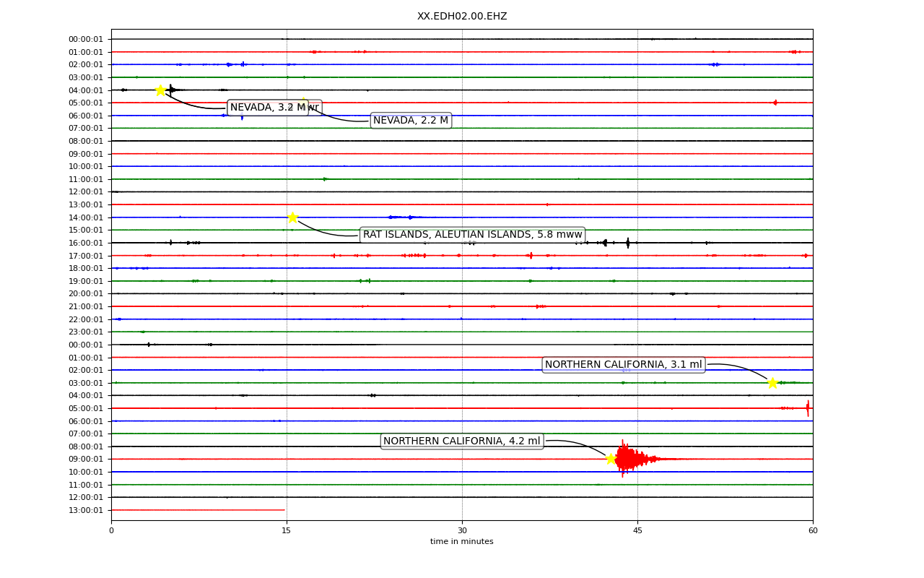Click the plot title XX.EDH02.00.EHZ
The image size is (924, 578).
[x=462, y=16]
